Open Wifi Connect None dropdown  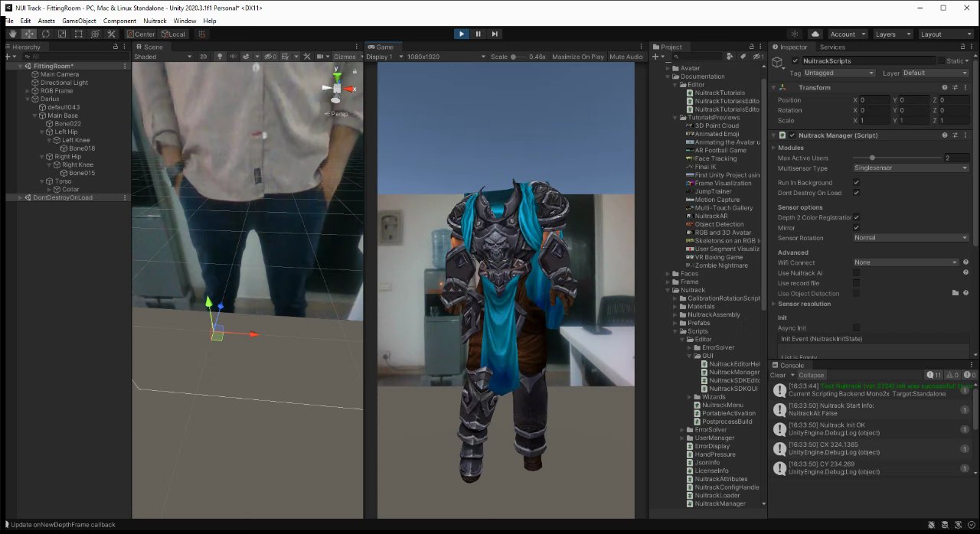[x=906, y=262]
